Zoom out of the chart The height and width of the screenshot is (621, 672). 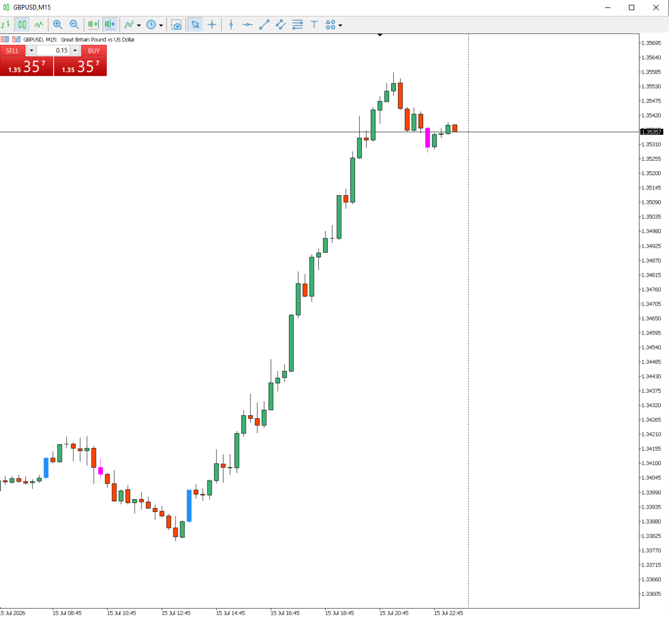point(74,24)
